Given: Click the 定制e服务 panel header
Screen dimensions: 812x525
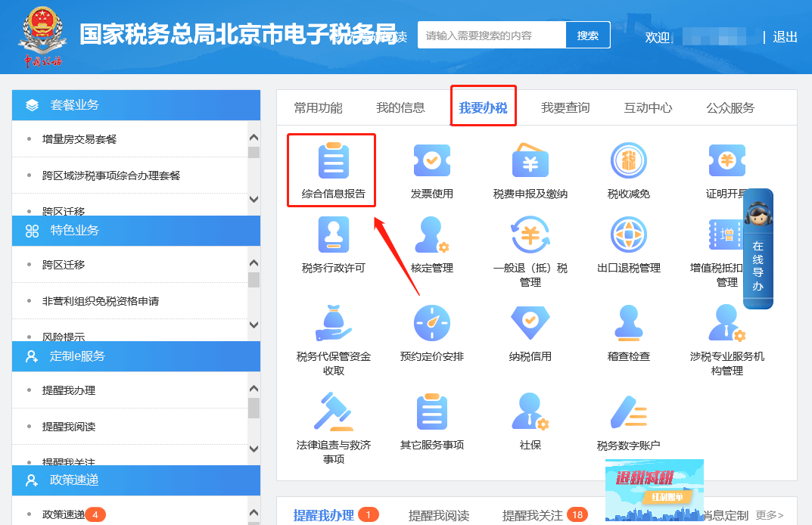Looking at the screenshot, I should click(136, 356).
